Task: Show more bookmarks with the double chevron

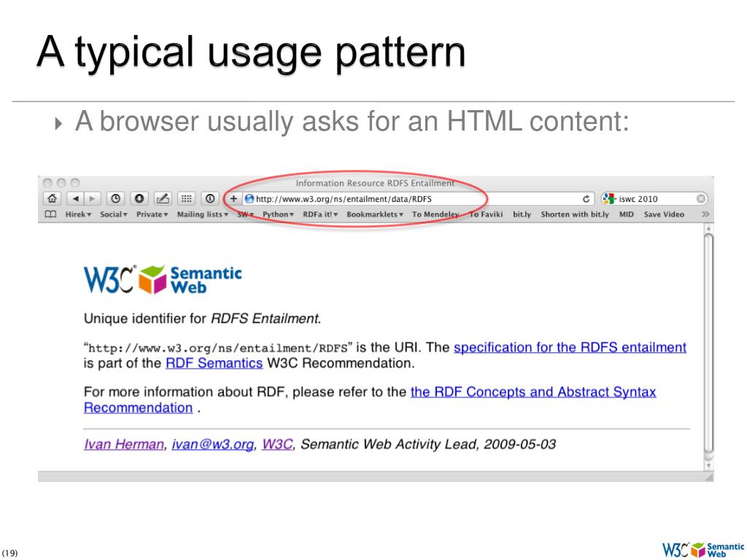Action: (705, 214)
